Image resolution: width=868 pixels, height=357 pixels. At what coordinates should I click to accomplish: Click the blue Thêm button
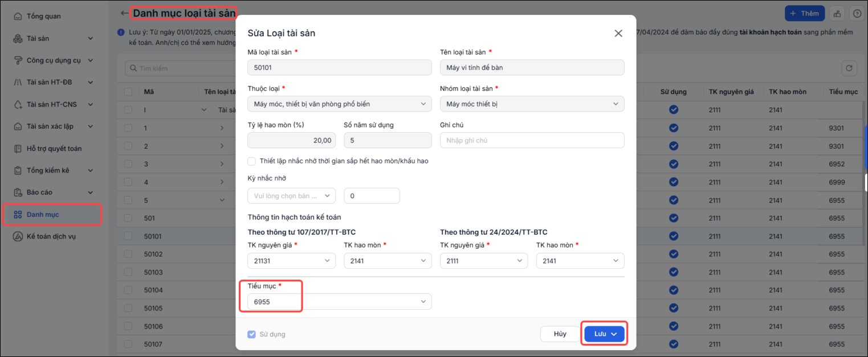pos(804,13)
